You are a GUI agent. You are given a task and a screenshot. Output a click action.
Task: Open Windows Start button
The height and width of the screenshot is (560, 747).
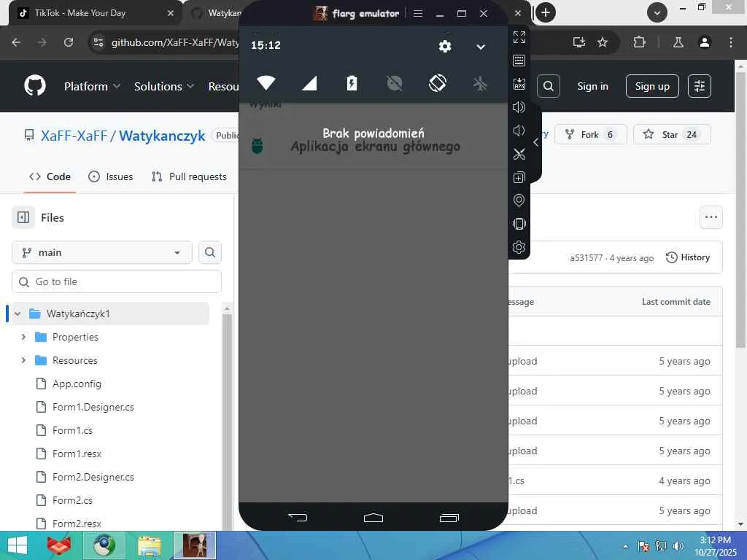(x=18, y=545)
